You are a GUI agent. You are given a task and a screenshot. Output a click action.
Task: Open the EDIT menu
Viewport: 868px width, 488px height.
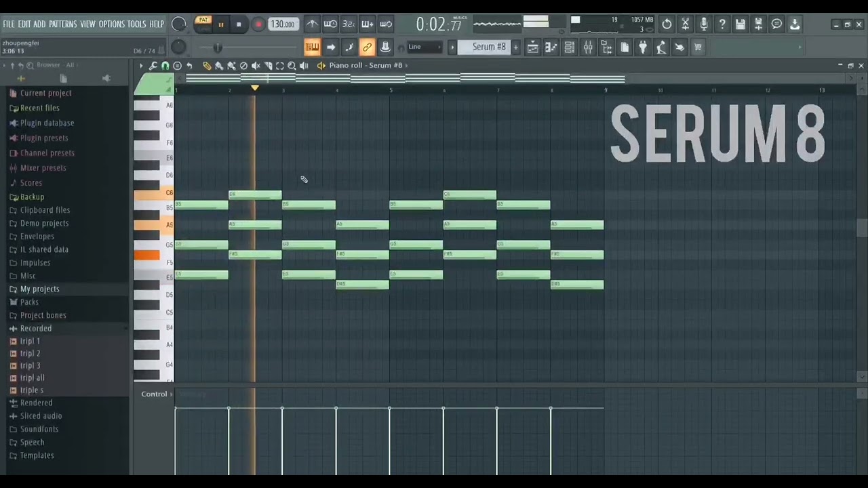point(24,24)
